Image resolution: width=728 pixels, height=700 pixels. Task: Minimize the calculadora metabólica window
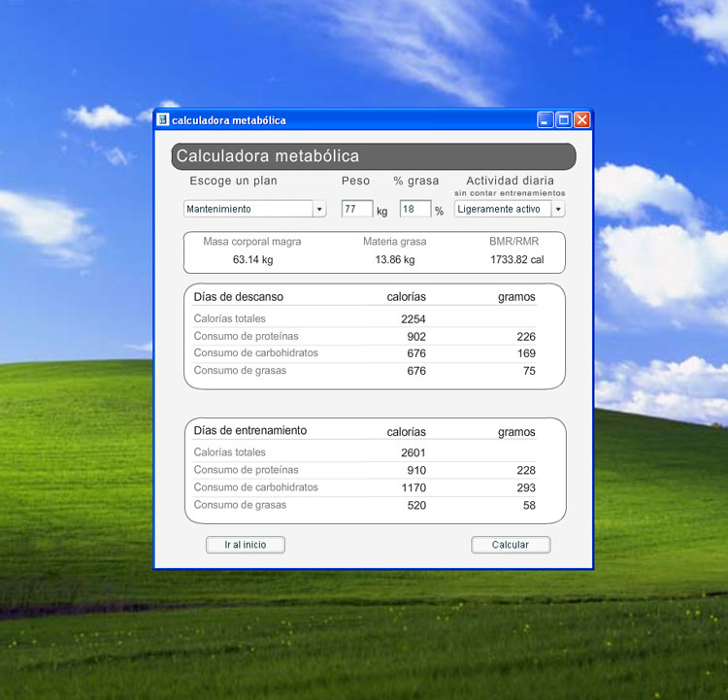point(546,120)
